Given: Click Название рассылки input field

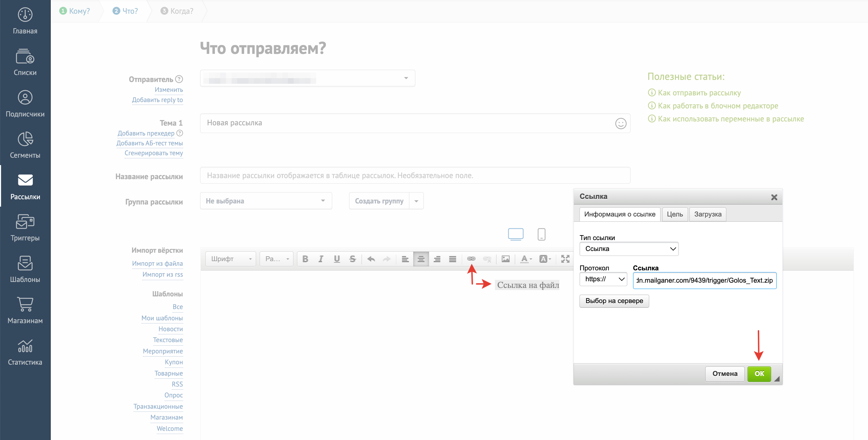Looking at the screenshot, I should click(x=415, y=175).
